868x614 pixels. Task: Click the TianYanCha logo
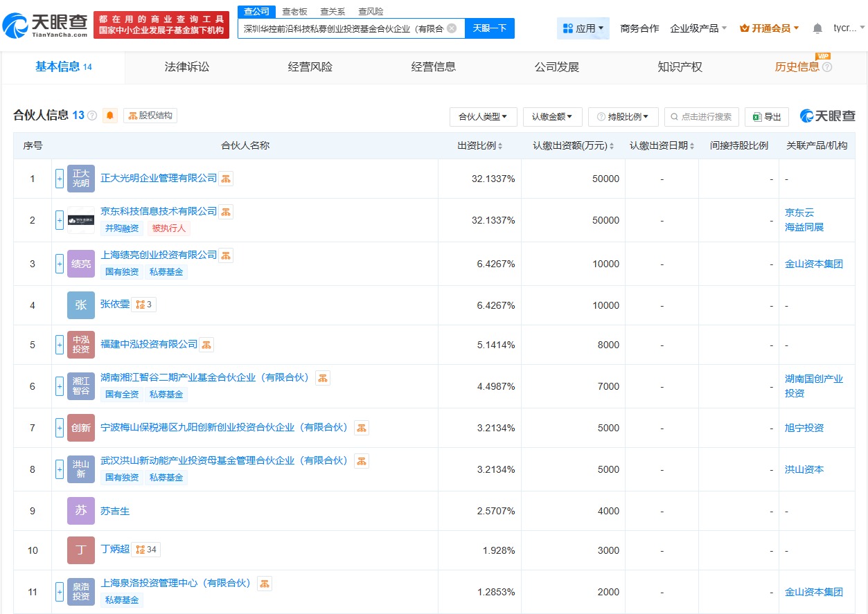(x=45, y=25)
